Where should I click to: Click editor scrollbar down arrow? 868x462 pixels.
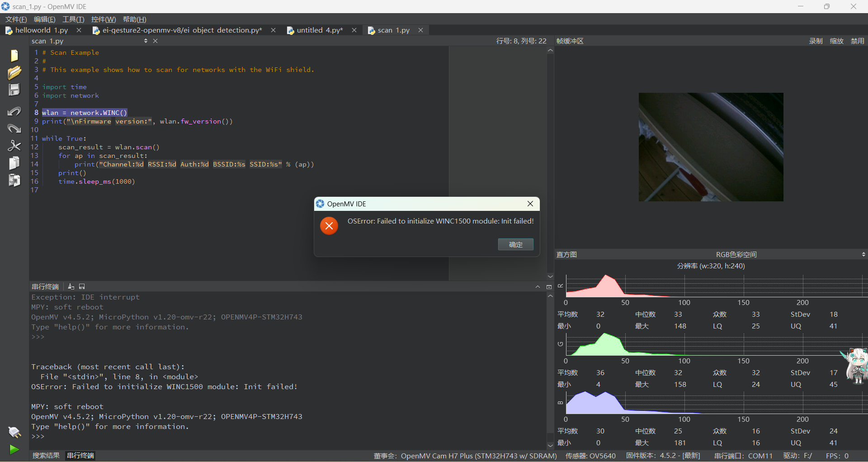(x=550, y=276)
